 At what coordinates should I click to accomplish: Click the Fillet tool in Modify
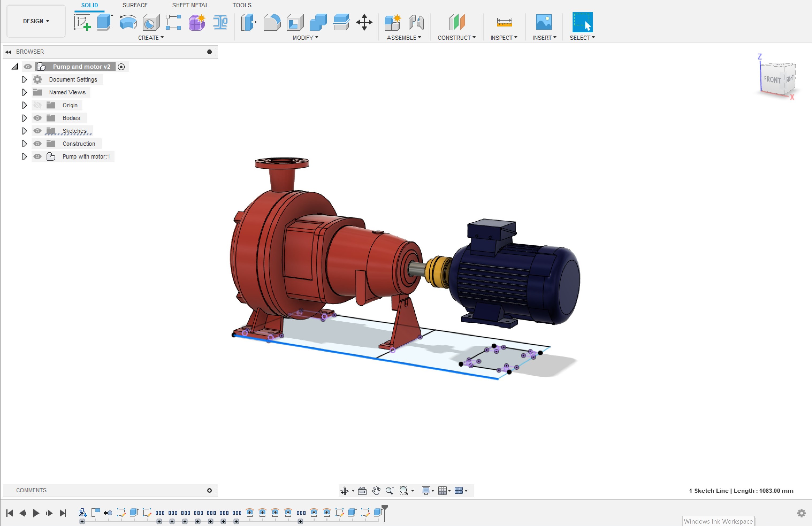tap(272, 22)
